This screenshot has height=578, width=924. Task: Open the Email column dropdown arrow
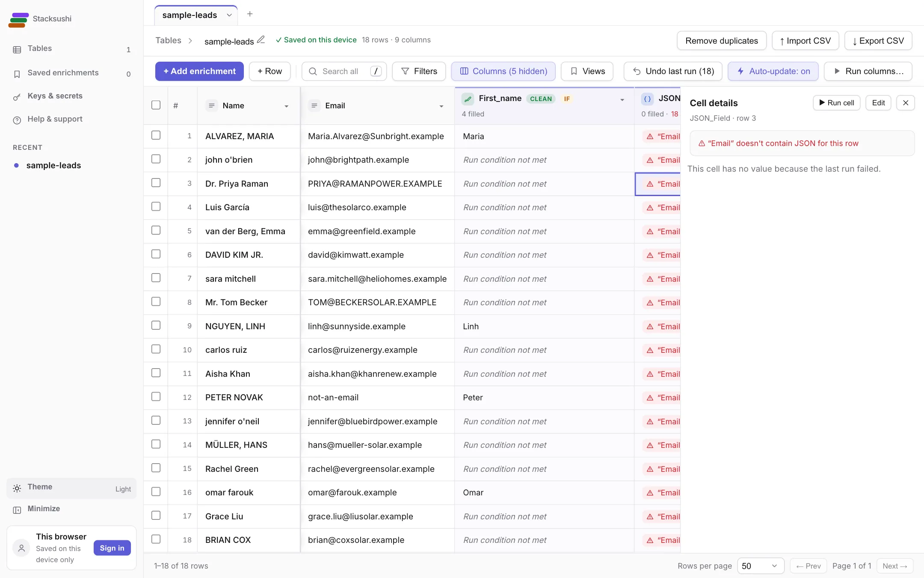click(441, 106)
